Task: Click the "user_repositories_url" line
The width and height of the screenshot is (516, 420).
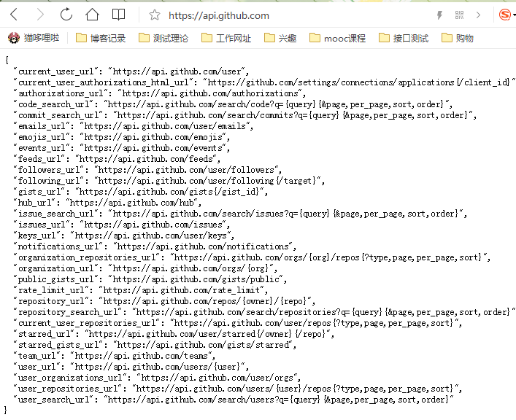Action: 238,389
